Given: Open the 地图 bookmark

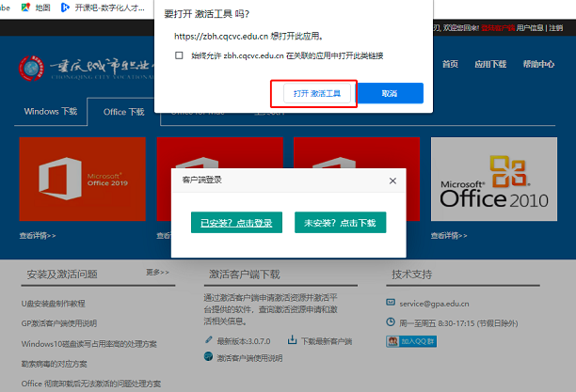Looking at the screenshot, I should pos(37,8).
